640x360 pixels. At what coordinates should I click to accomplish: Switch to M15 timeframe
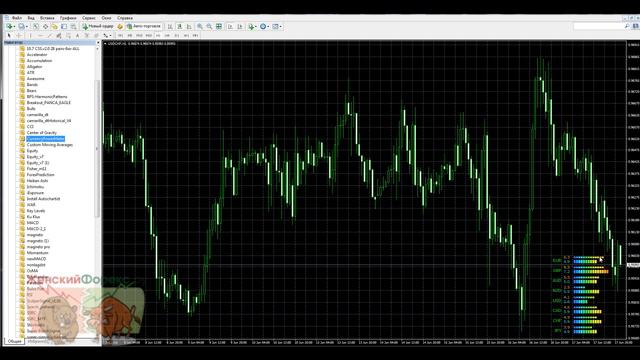pos(139,36)
